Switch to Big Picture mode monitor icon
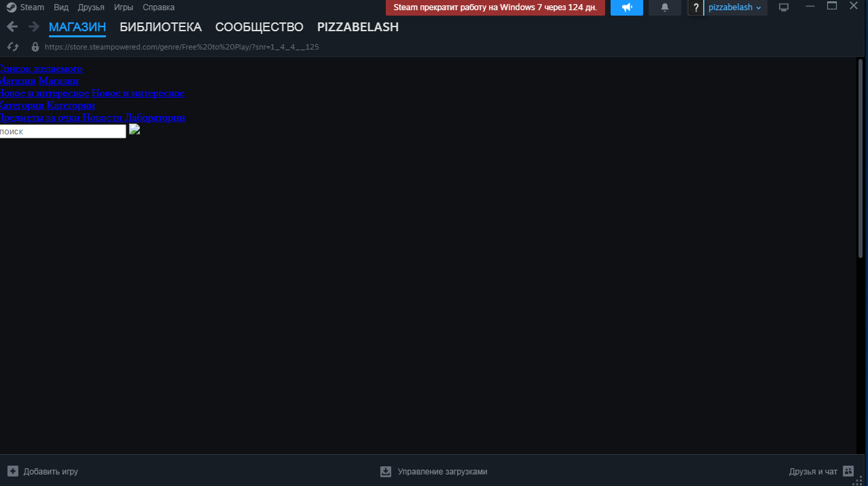Image resolution: width=868 pixels, height=486 pixels. 784,7
